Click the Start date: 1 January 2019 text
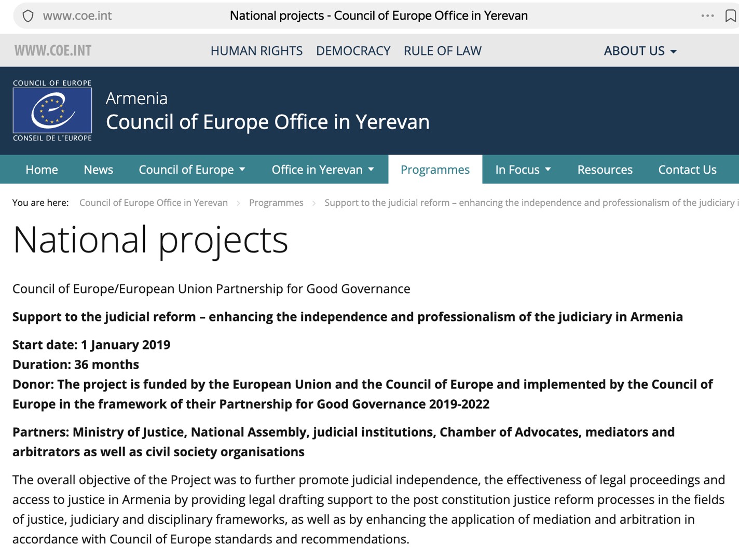The height and width of the screenshot is (560, 739). [x=91, y=345]
